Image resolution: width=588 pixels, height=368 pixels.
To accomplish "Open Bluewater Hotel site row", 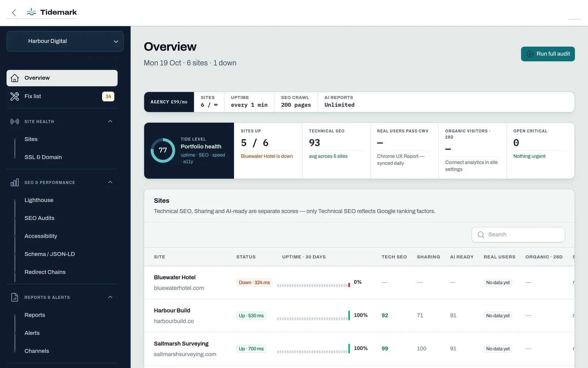I will coord(359,283).
